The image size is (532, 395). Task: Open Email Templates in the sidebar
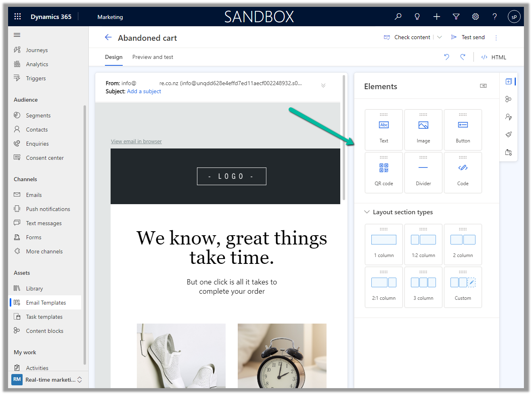[45, 303]
